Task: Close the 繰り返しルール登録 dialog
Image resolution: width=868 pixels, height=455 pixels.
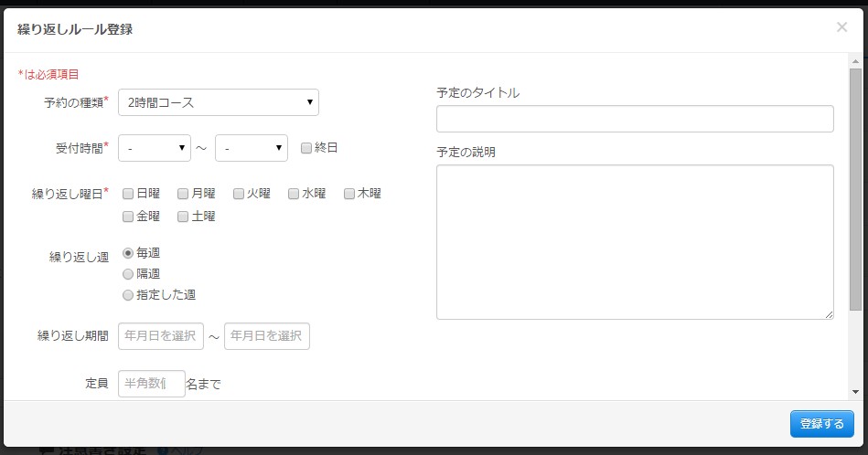Action: [841, 27]
